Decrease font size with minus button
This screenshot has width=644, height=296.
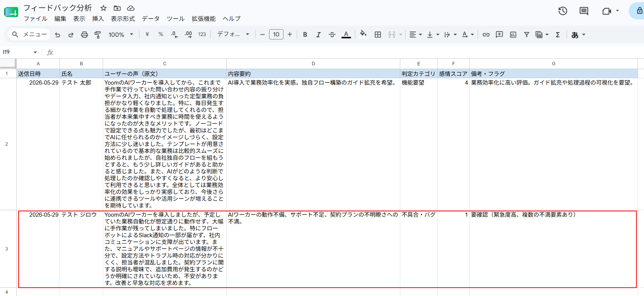262,35
